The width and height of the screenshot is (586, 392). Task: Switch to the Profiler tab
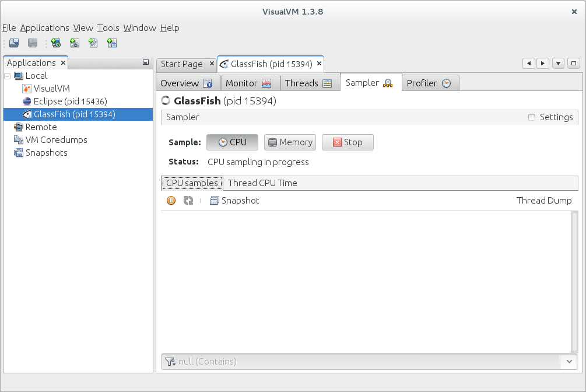430,83
